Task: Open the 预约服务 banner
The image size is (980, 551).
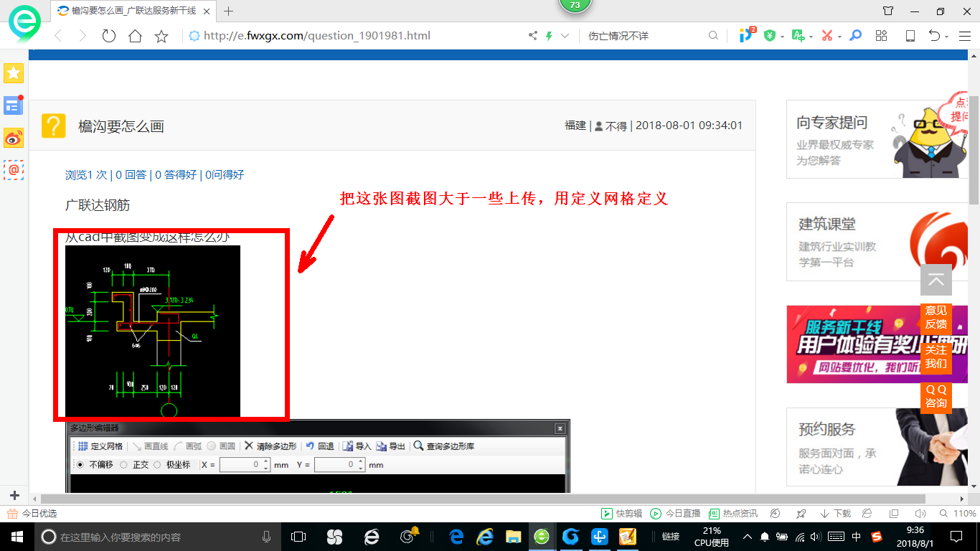Action: [x=877, y=447]
